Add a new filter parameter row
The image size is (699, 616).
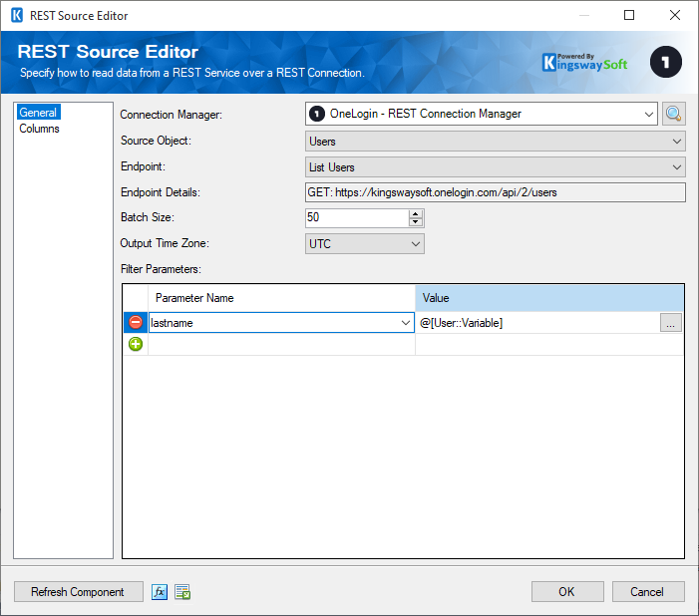pyautogui.click(x=136, y=344)
